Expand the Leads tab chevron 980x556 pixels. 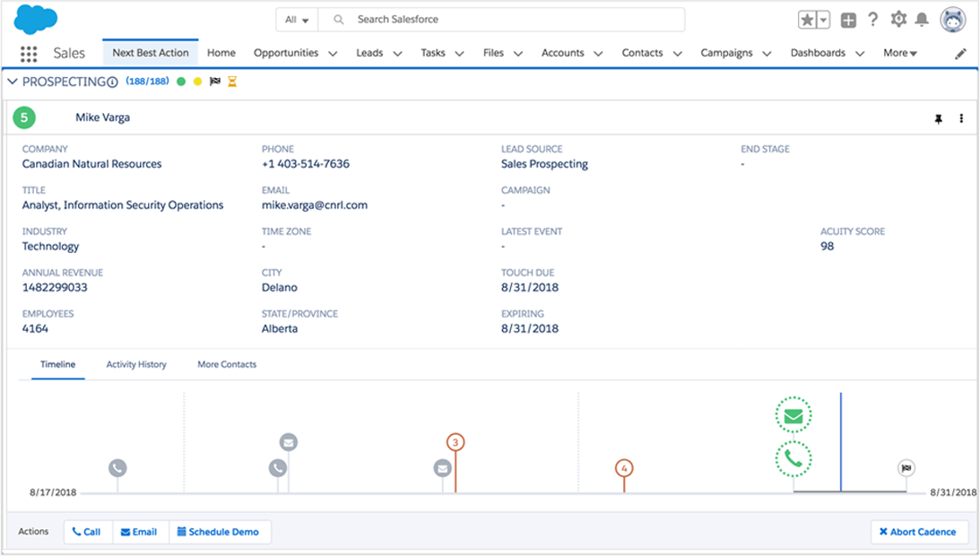[397, 54]
